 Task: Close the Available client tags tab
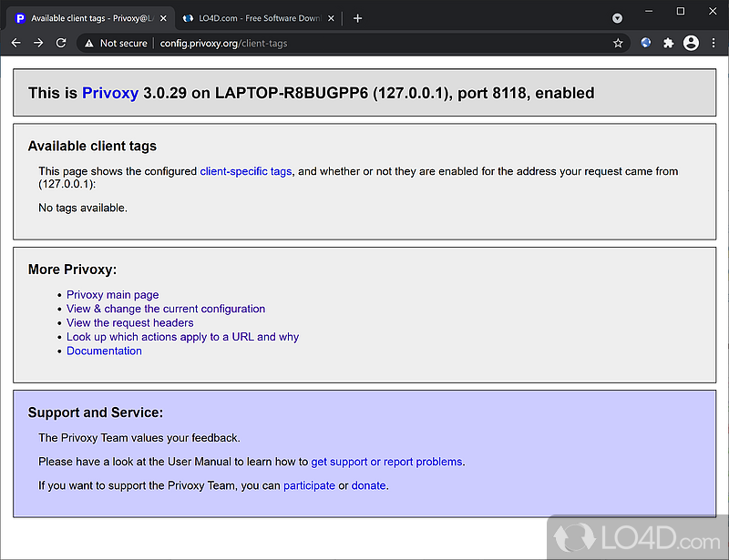tap(163, 18)
